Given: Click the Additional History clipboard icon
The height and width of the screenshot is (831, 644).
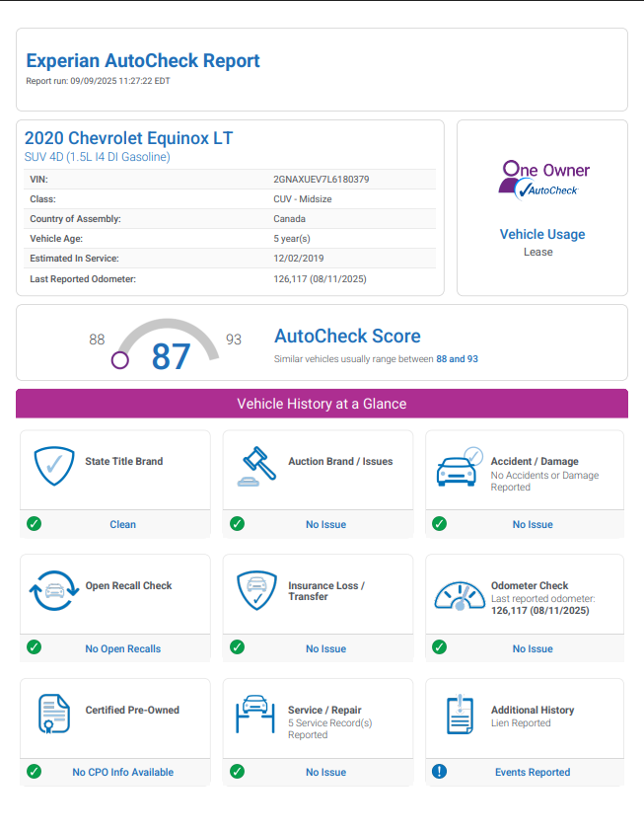Looking at the screenshot, I should (460, 715).
